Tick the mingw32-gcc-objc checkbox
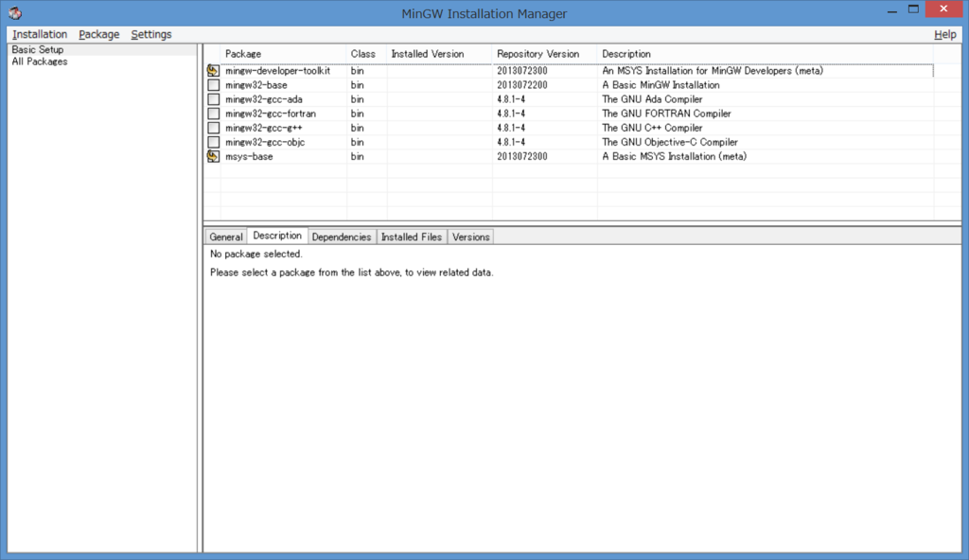Image resolution: width=969 pixels, height=560 pixels. [213, 142]
